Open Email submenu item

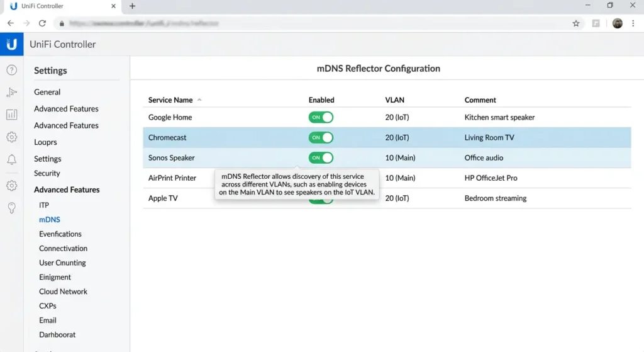pyautogui.click(x=48, y=321)
